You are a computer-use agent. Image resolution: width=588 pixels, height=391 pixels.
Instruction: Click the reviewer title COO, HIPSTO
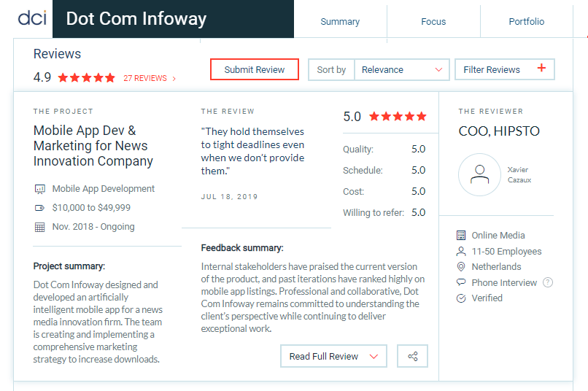click(499, 131)
